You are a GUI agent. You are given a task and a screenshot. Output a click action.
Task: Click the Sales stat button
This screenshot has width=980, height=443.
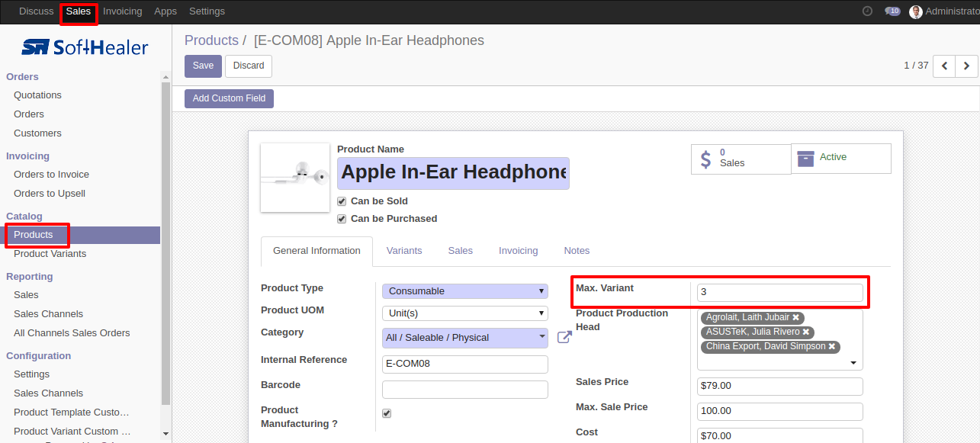(x=741, y=159)
